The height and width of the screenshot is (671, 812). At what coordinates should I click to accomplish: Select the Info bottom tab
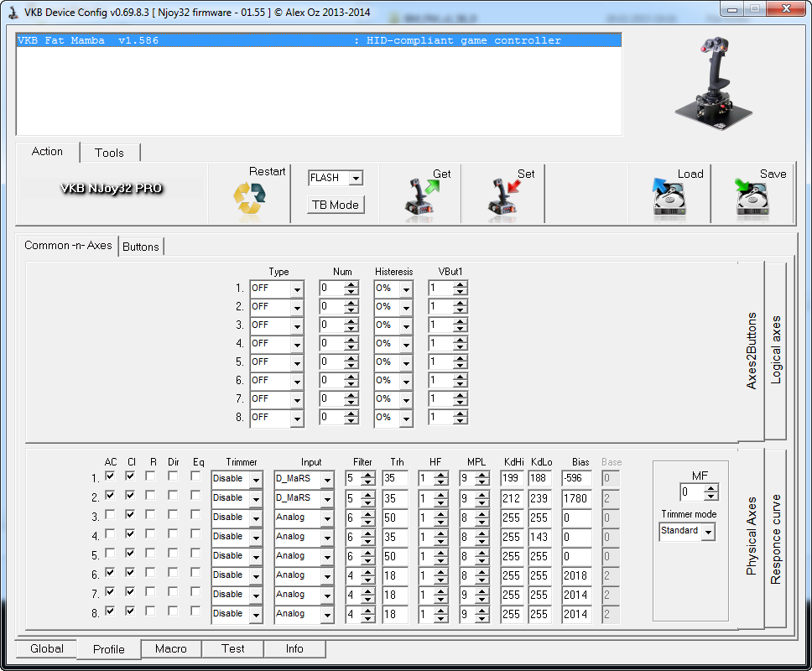click(294, 648)
